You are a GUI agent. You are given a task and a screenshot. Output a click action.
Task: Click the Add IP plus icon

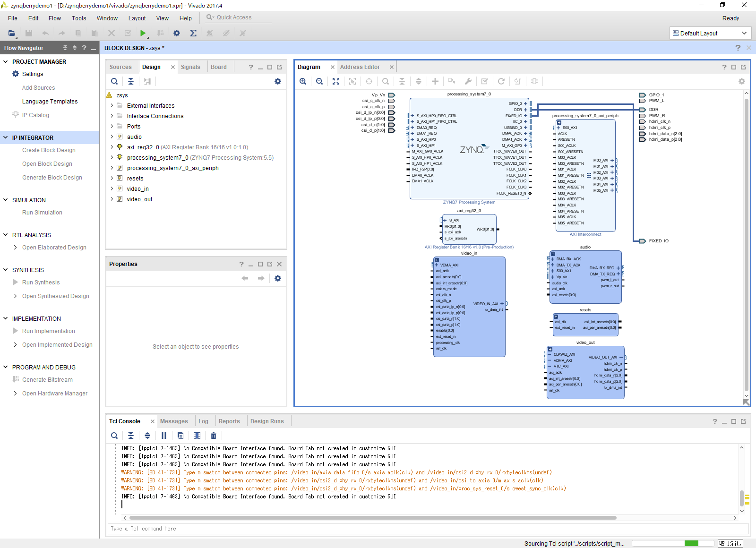point(435,81)
